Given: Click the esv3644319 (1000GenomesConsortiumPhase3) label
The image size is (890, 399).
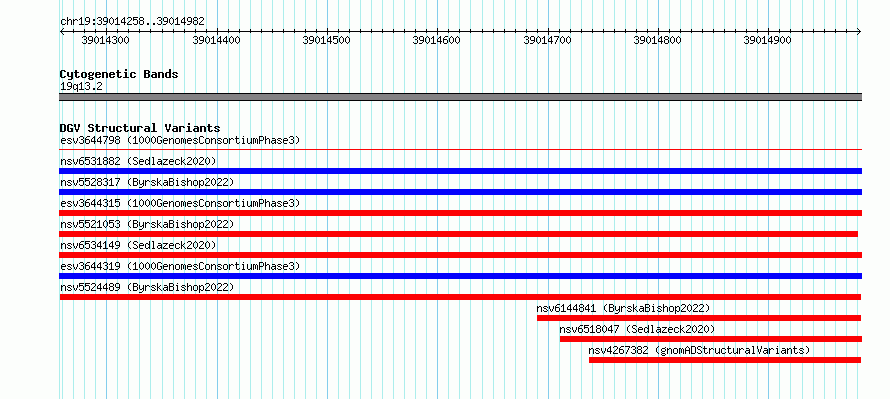Looking at the screenshot, I should pyautogui.click(x=180, y=266).
